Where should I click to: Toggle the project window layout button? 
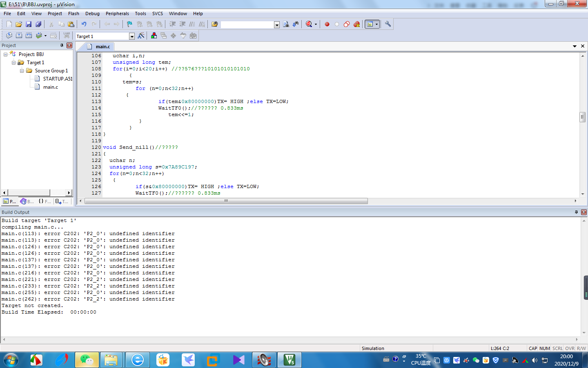(370, 24)
